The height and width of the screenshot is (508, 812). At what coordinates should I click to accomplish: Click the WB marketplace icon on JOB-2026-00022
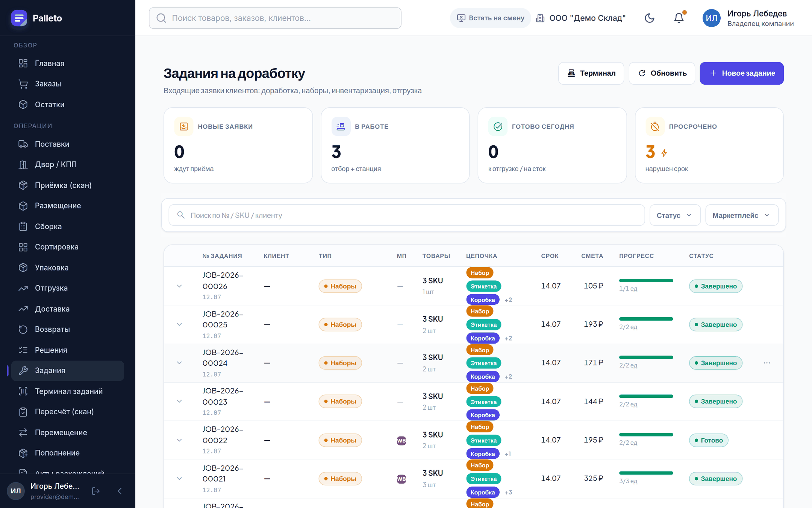(401, 440)
